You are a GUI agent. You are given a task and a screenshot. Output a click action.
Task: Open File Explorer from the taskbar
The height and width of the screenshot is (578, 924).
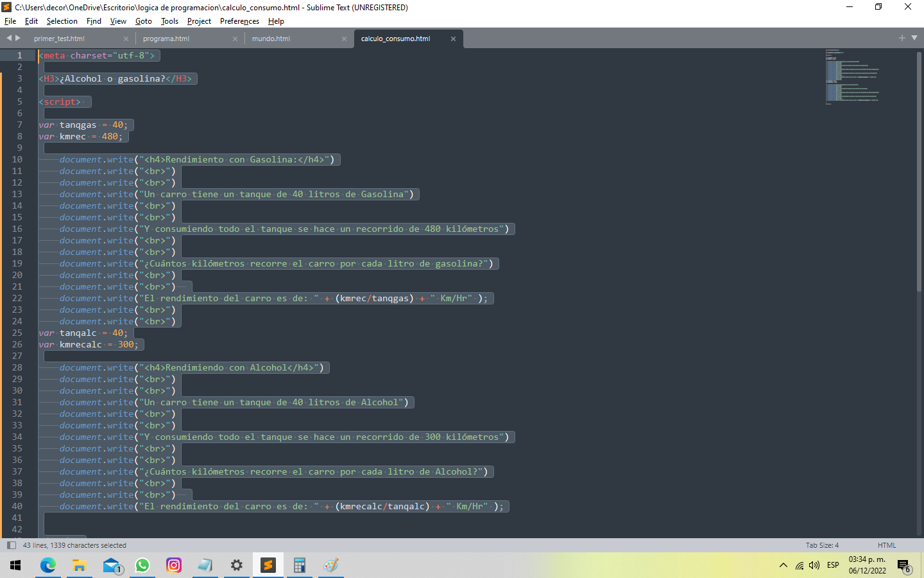click(x=79, y=565)
